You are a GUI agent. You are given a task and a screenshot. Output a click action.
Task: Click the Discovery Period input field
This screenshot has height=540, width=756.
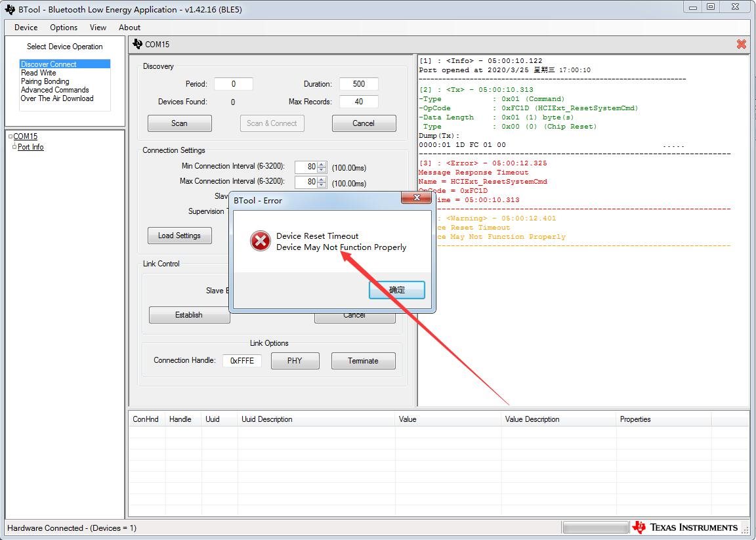point(234,84)
